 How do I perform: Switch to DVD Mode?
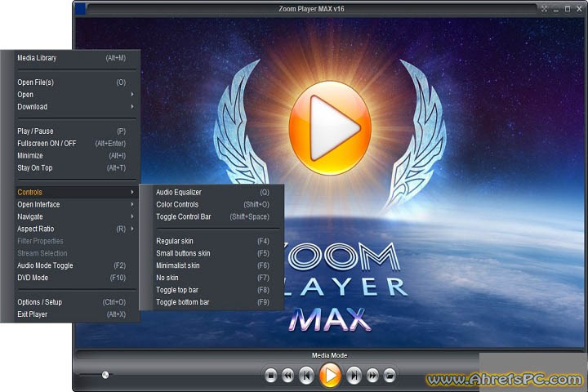point(77,278)
